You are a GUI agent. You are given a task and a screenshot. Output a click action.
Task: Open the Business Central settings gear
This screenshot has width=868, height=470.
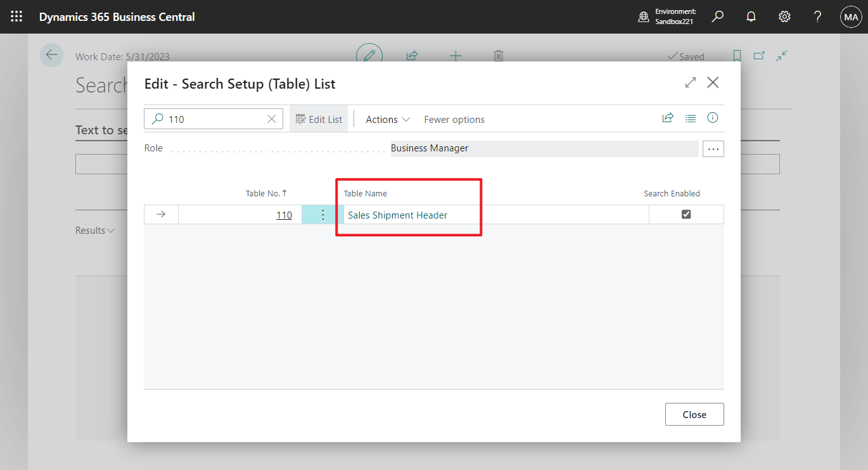coord(784,16)
